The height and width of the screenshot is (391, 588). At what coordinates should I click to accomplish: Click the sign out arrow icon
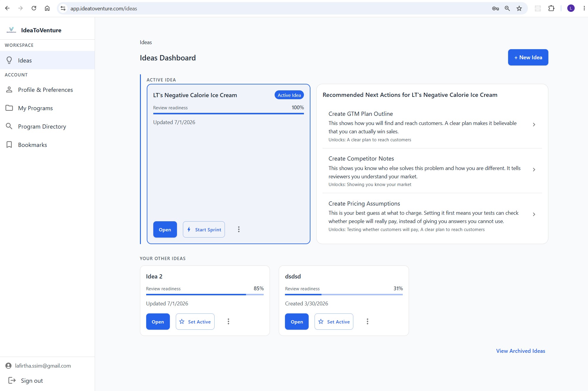12,380
